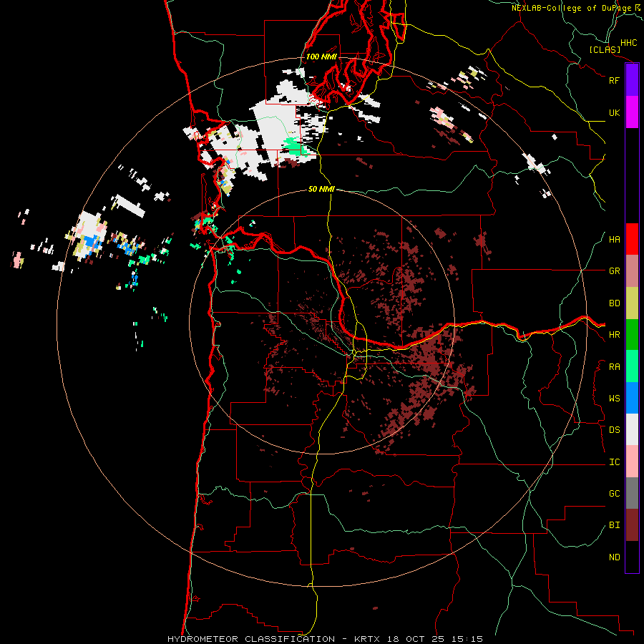The image size is (644, 644).
Task: Click the HR legend label
Action: 614,335
